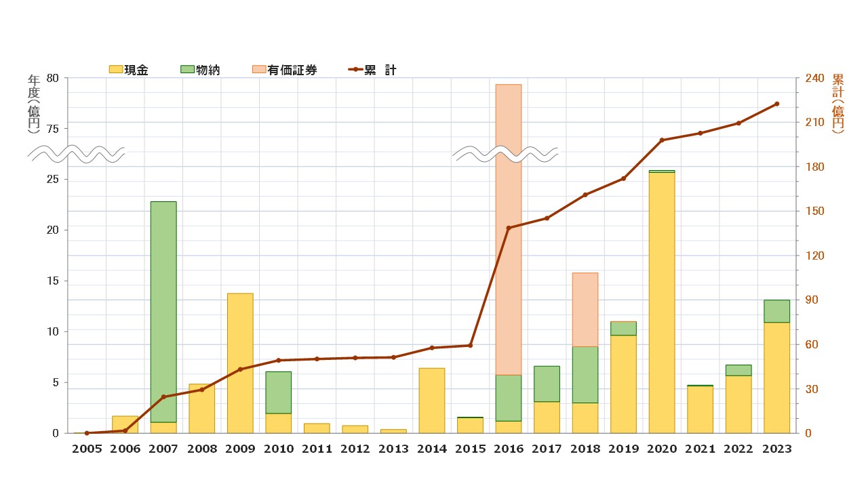Click the 累計 line point for 2016
The image size is (868, 488).
point(509,228)
